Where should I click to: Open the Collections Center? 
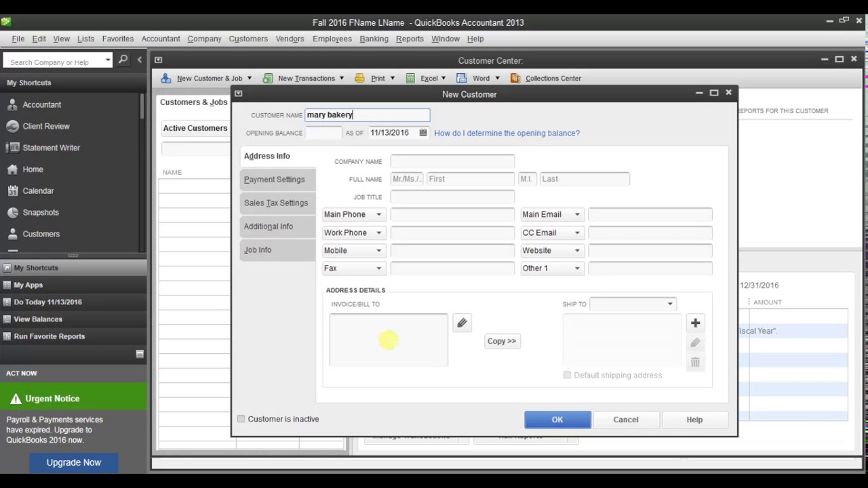point(546,78)
